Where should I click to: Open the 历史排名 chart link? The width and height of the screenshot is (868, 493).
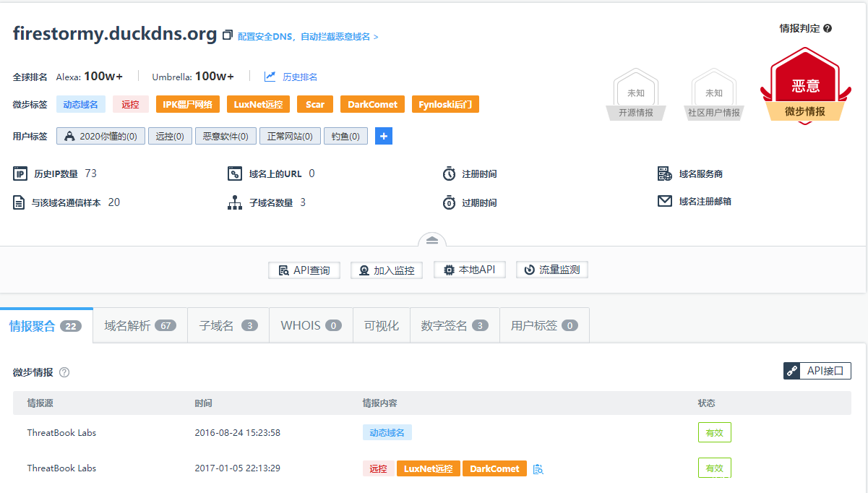pos(291,77)
